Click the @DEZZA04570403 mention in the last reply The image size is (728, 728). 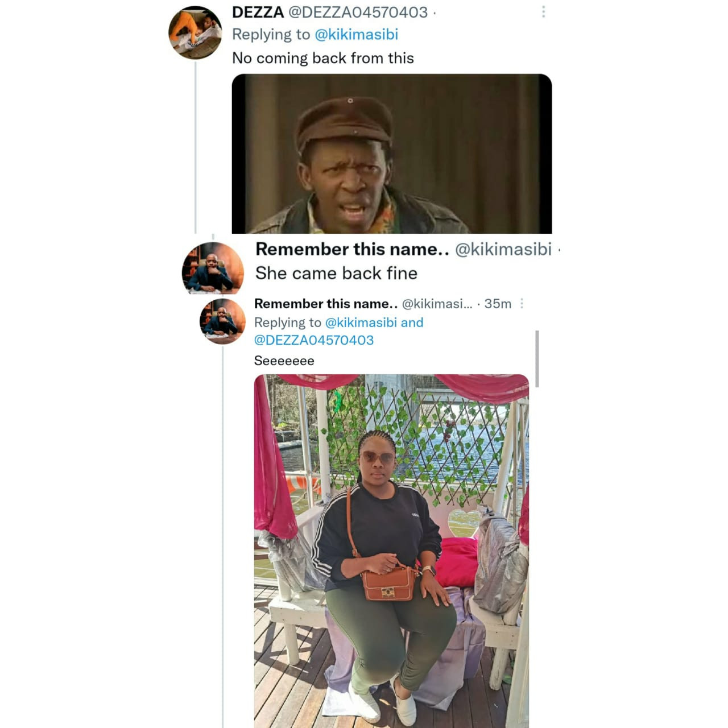point(313,340)
